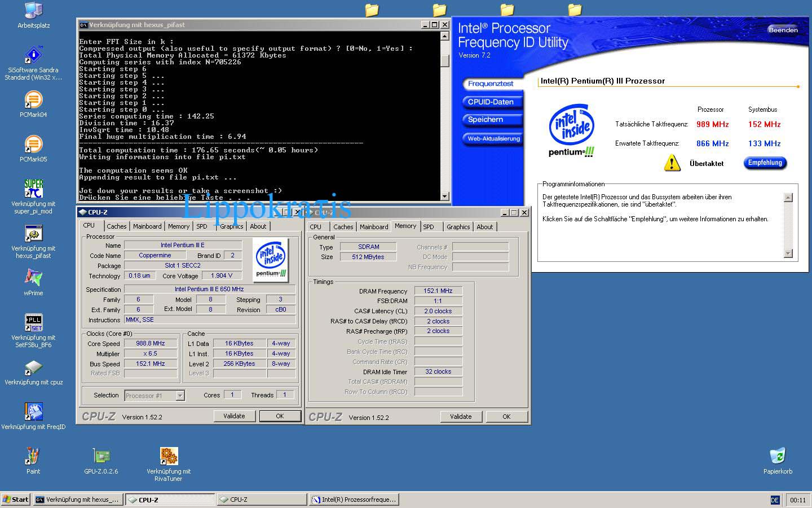Open the PCMark05 desktop icon
This screenshot has height=508, width=812.
[33, 144]
